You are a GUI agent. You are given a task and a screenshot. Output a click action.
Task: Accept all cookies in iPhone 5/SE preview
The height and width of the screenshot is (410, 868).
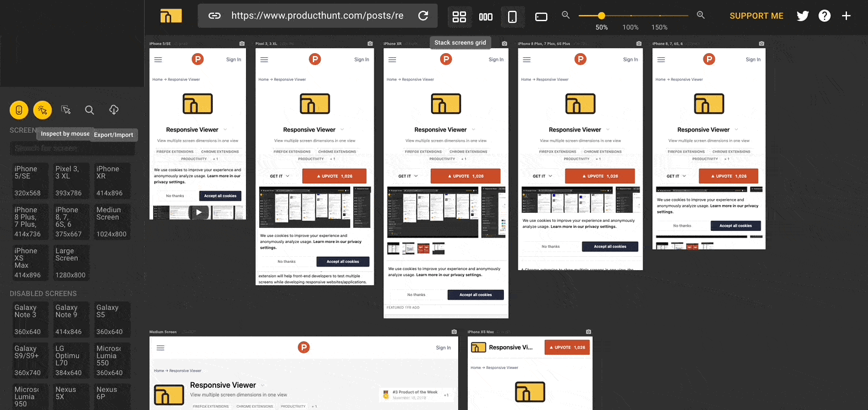pyautogui.click(x=220, y=196)
